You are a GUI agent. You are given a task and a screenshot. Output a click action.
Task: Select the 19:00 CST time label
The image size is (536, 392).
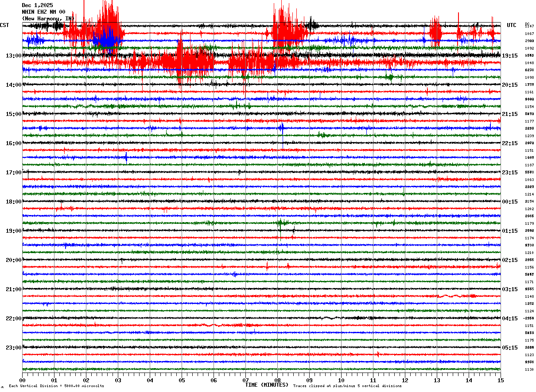(x=14, y=231)
